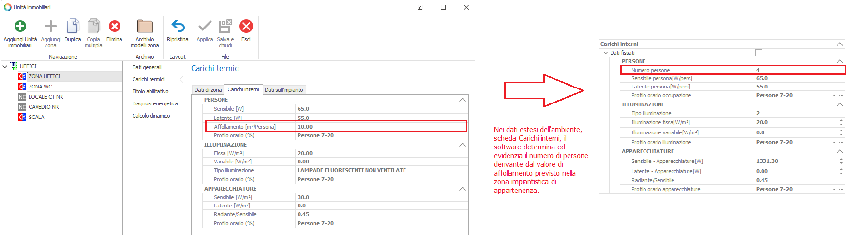Click the Affollamento value field
This screenshot has width=868, height=235.
(380, 127)
